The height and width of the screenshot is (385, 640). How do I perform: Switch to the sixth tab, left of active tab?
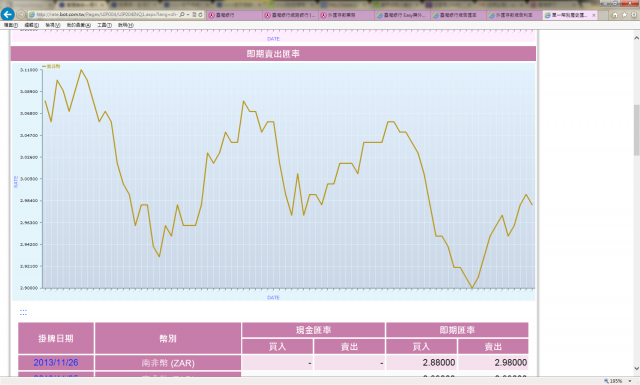(x=514, y=15)
